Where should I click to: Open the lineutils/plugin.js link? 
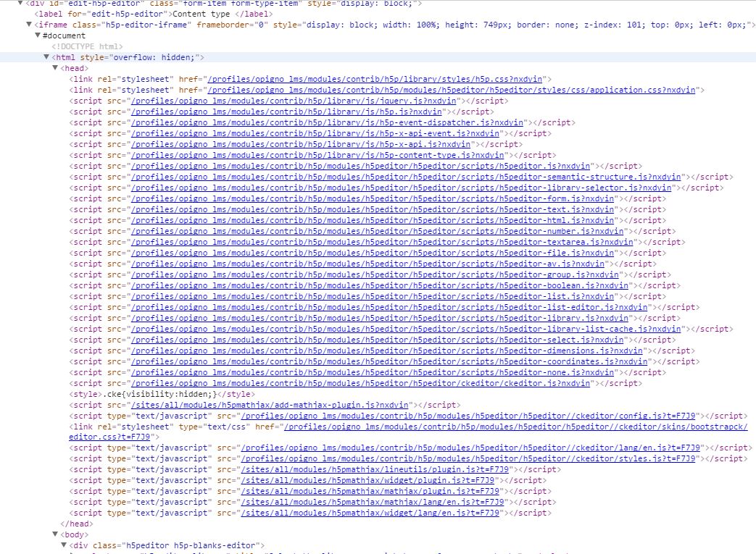click(x=375, y=469)
